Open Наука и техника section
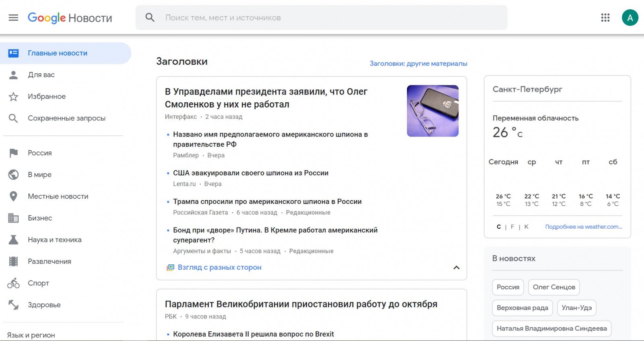 [55, 240]
